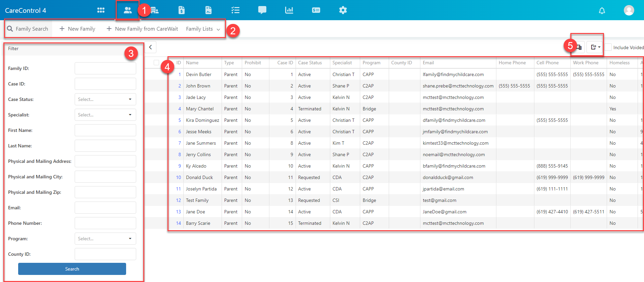Expand the Family Lists menu

point(203,29)
